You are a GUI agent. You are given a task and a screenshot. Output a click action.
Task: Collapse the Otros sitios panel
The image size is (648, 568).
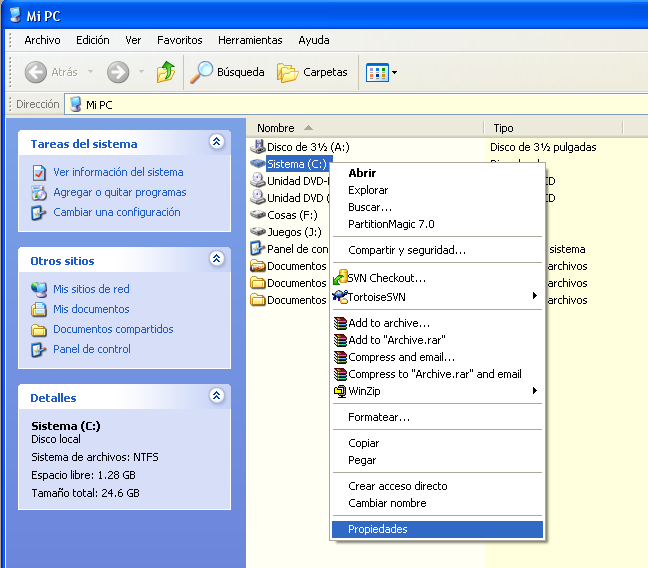coord(217,258)
